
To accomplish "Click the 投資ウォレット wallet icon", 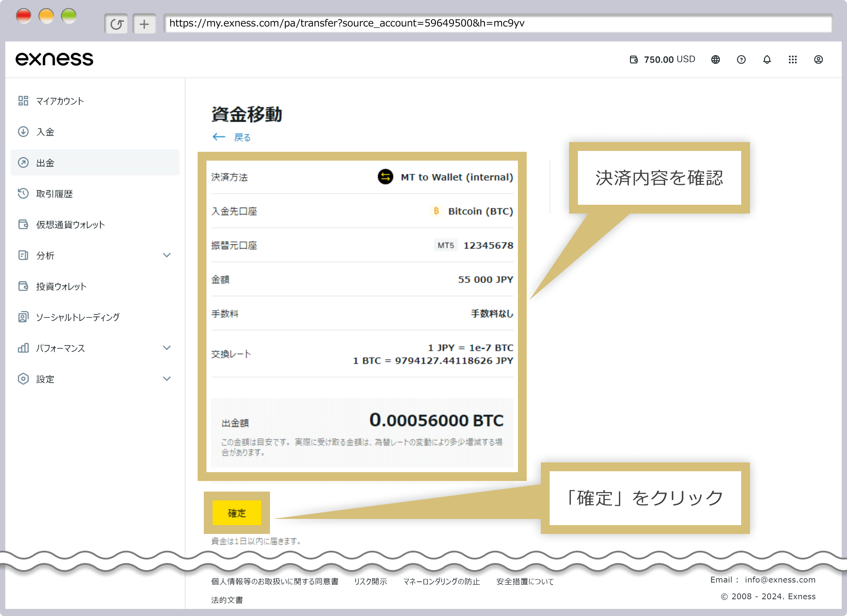I will (23, 286).
